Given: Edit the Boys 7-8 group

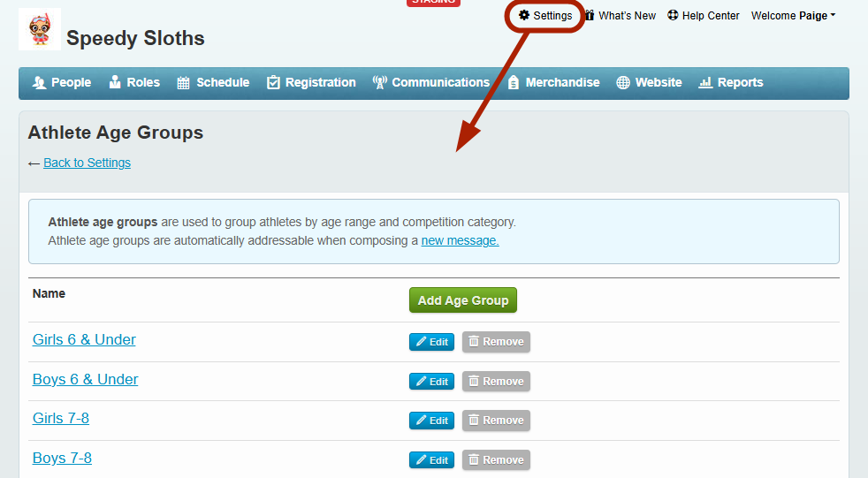Looking at the screenshot, I should click(431, 459).
